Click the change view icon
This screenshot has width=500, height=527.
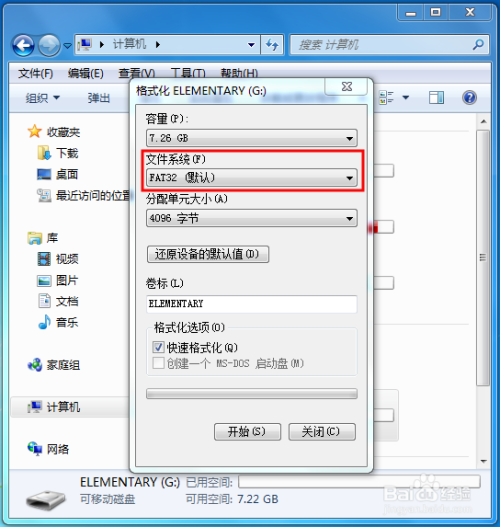pyautogui.click(x=386, y=97)
